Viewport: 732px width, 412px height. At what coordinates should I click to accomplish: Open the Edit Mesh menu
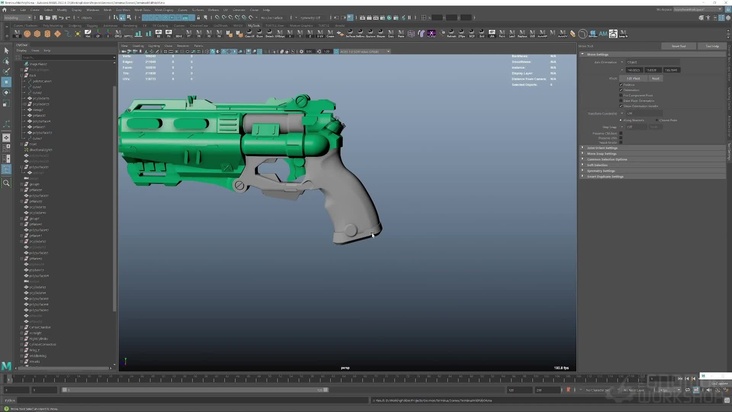124,10
